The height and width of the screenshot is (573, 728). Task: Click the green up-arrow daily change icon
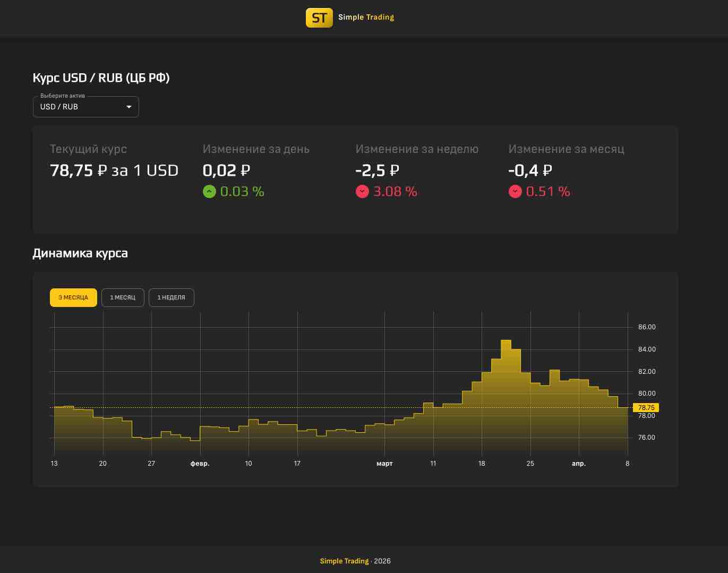[209, 191]
